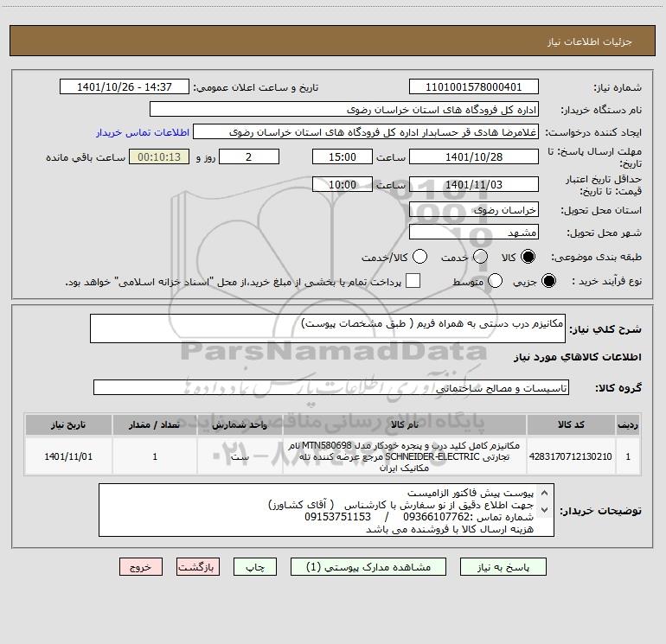
Task: Click the هزینه ارسال کالا note line
Action: pyautogui.click(x=450, y=529)
